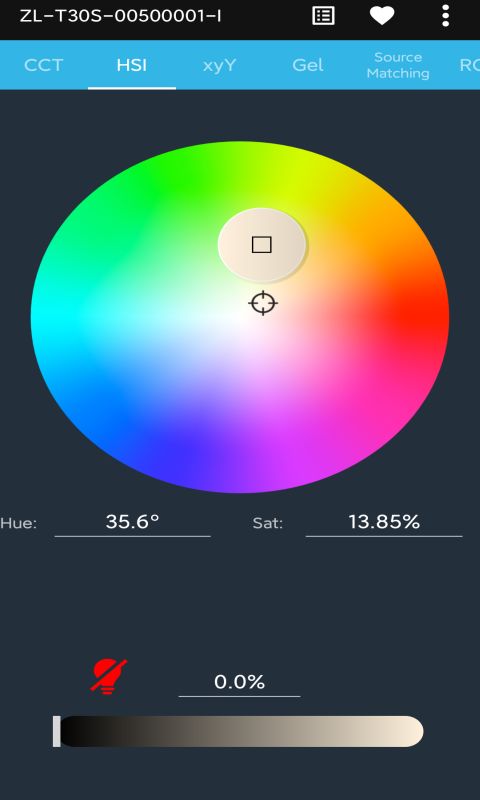Screen dimensions: 480x800
Task: Click the square color selector marker
Action: click(262, 245)
